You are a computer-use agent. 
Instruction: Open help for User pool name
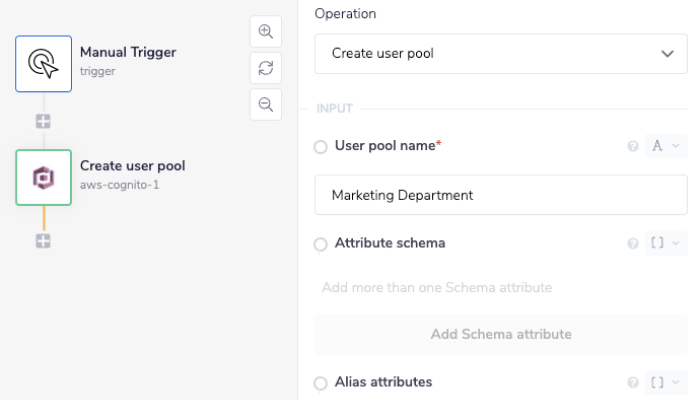click(x=632, y=146)
